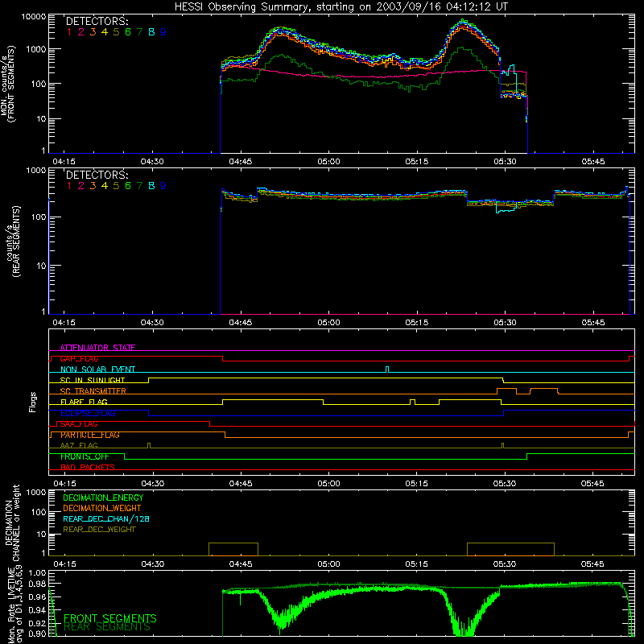This screenshot has width=644, height=644.
Task: Click the SC_TRANSMITTER flag label
Action: pyautogui.click(x=93, y=391)
